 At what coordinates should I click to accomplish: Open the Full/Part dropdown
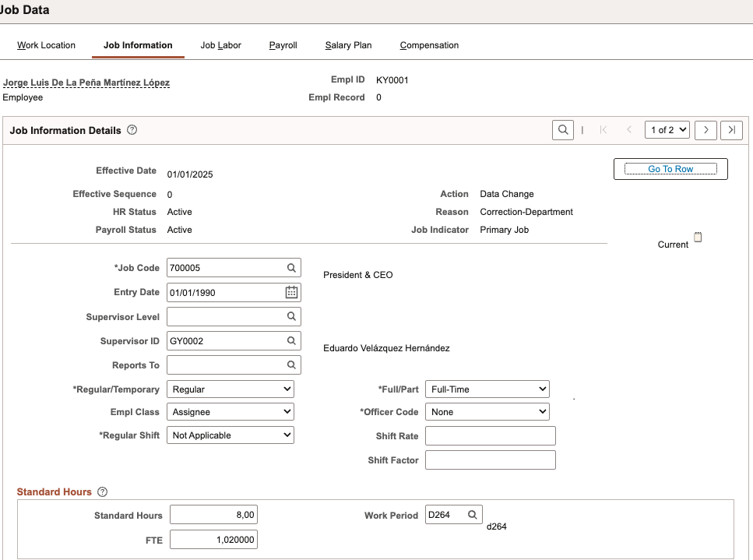487,389
